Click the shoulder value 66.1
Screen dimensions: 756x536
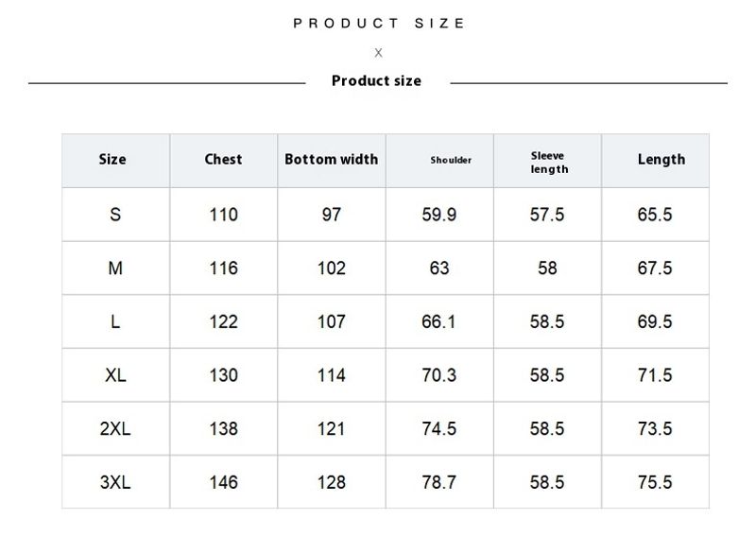pyautogui.click(x=438, y=322)
